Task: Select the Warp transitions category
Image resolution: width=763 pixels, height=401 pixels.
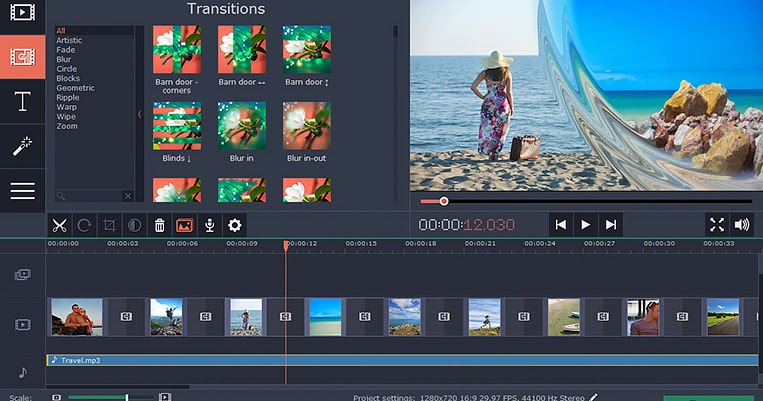Action: 67,107
